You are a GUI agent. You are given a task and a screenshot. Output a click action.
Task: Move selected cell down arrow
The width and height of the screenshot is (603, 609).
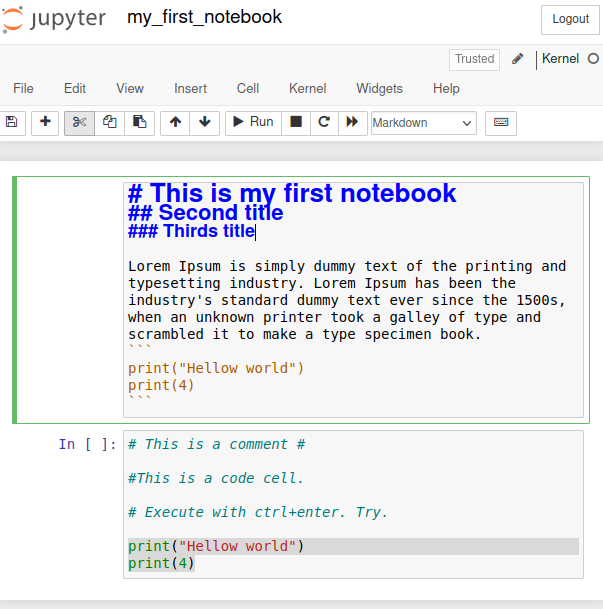205,122
